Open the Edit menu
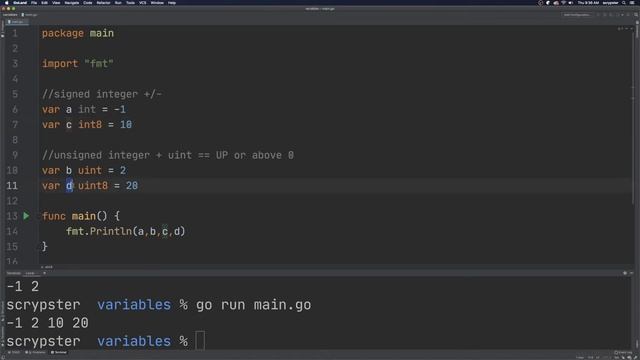The width and height of the screenshot is (640, 360). pos(44,3)
